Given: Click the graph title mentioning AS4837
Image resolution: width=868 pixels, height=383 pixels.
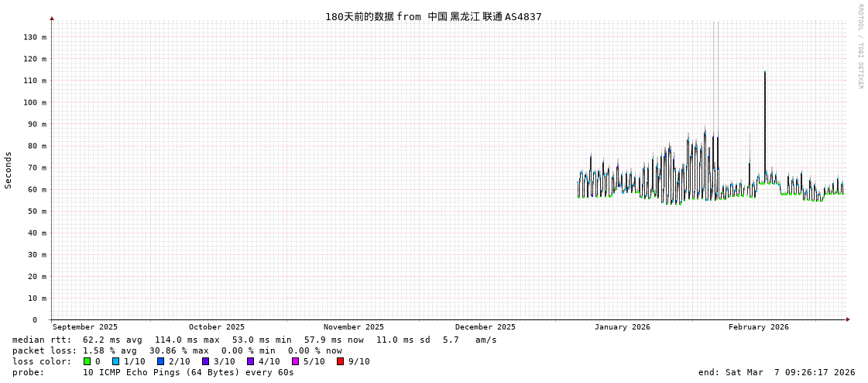Looking at the screenshot, I should [x=433, y=16].
